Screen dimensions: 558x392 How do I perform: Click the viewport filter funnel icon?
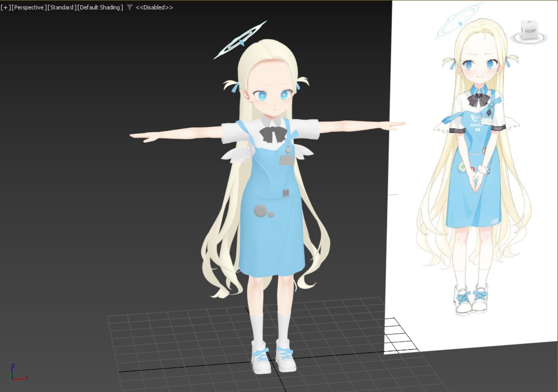click(x=129, y=7)
